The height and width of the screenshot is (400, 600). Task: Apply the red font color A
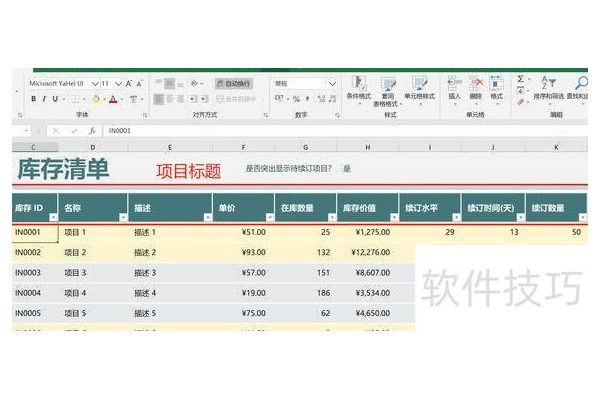pos(113,99)
